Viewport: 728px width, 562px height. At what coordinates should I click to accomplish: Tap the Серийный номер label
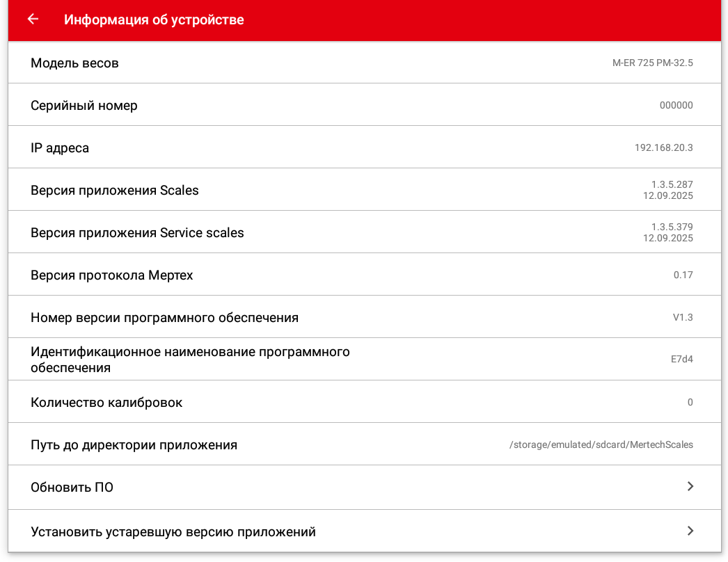coord(84,106)
